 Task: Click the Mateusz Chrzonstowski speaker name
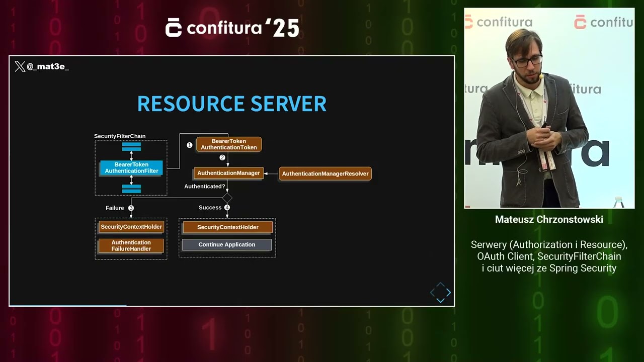pos(549,220)
